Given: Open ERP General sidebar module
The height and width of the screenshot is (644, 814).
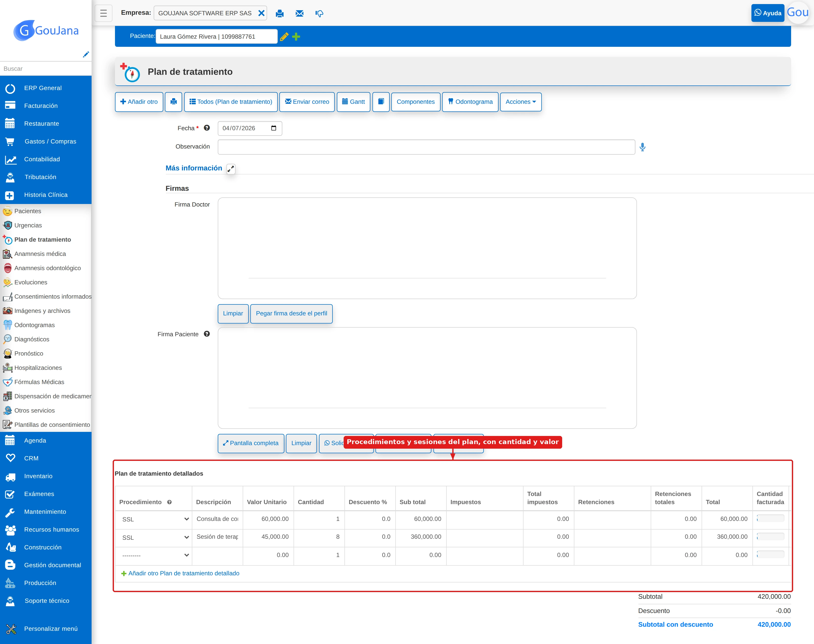Looking at the screenshot, I should pyautogui.click(x=46, y=88).
